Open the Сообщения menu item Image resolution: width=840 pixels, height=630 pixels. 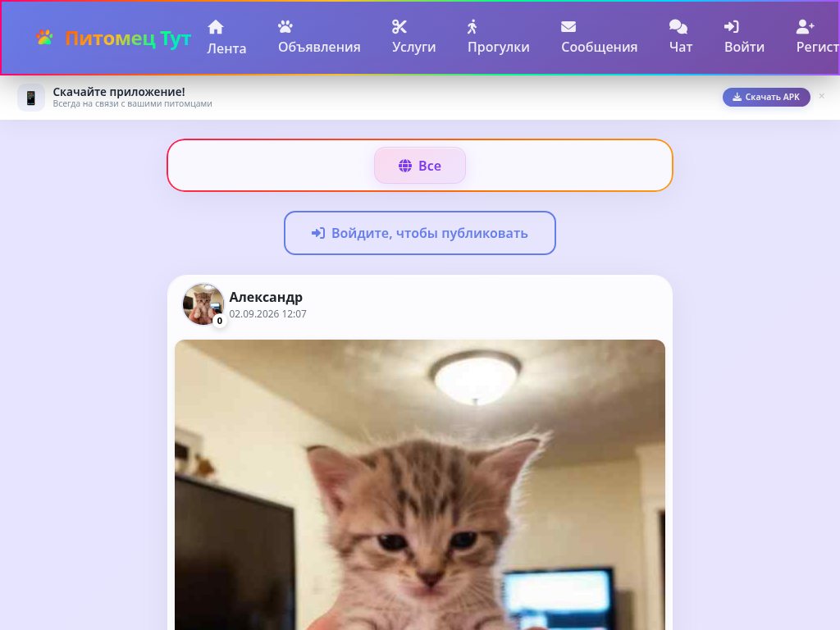click(599, 38)
